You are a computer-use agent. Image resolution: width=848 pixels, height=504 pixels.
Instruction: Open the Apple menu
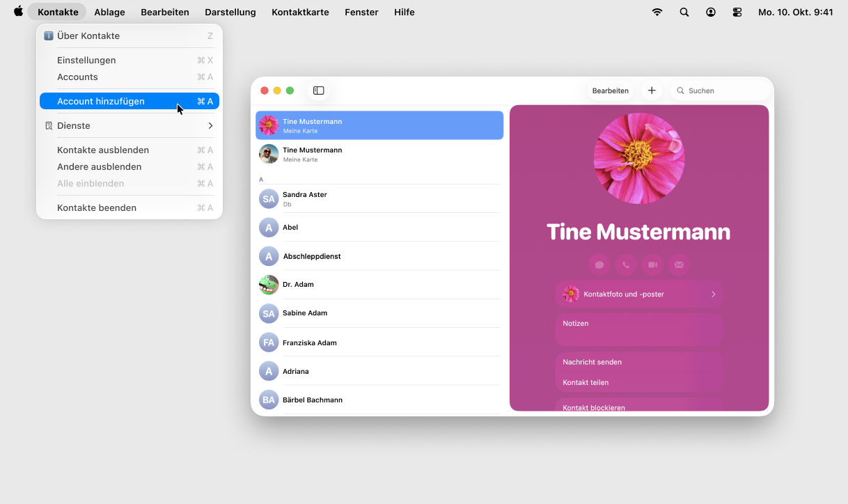click(x=18, y=12)
